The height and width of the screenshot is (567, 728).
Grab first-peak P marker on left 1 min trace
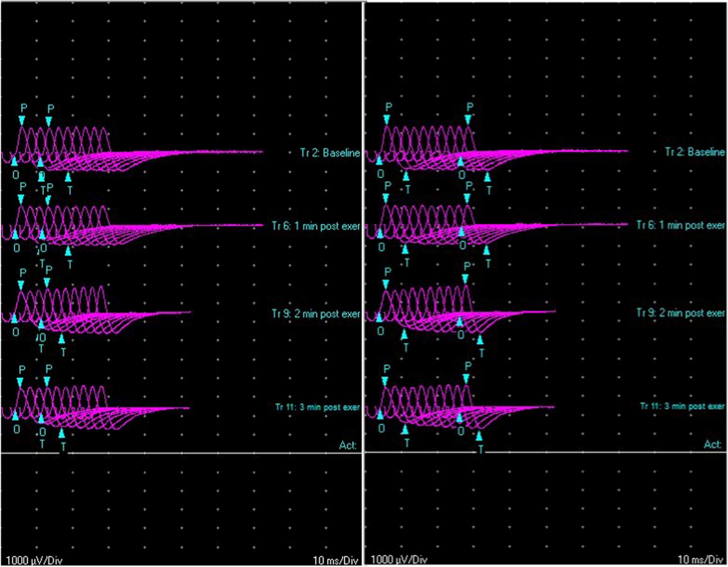(x=21, y=199)
